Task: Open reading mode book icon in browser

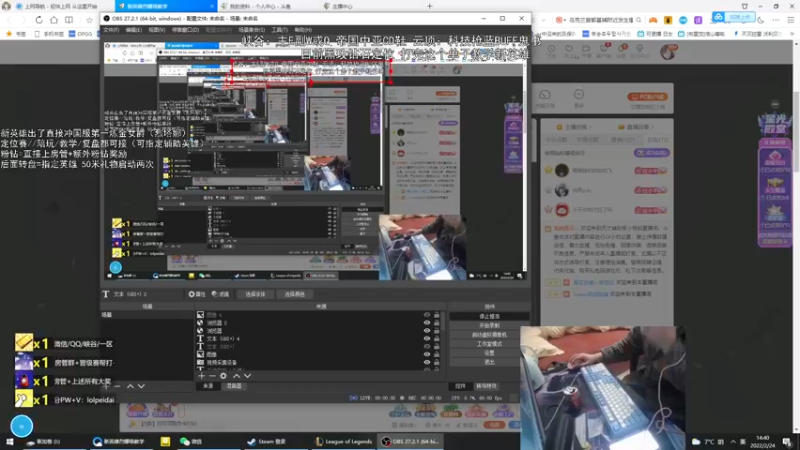Action: tap(69, 20)
